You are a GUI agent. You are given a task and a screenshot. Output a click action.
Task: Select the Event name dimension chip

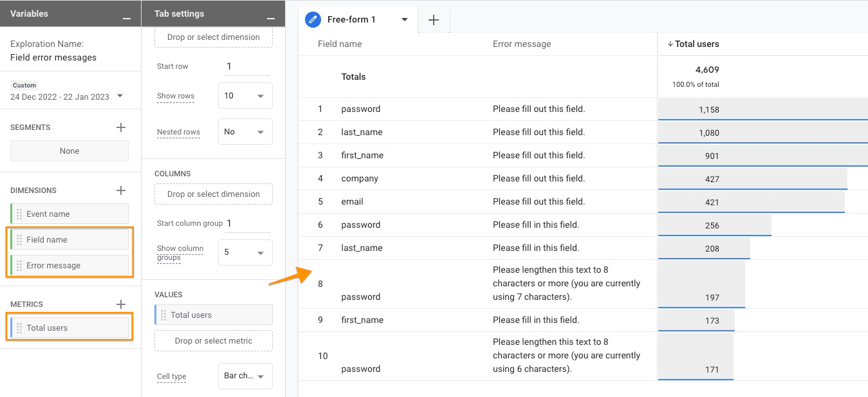pos(69,213)
